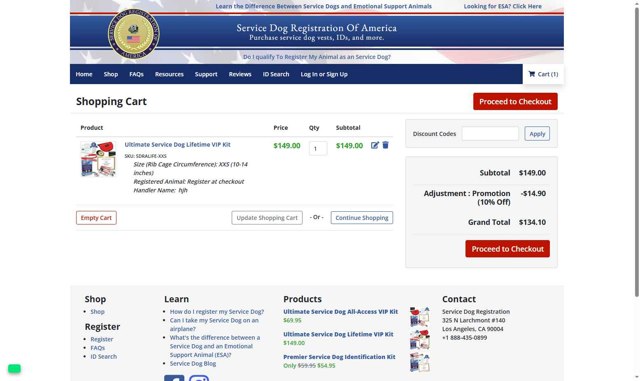Click Continue Shopping
The image size is (640, 381).
tap(362, 218)
